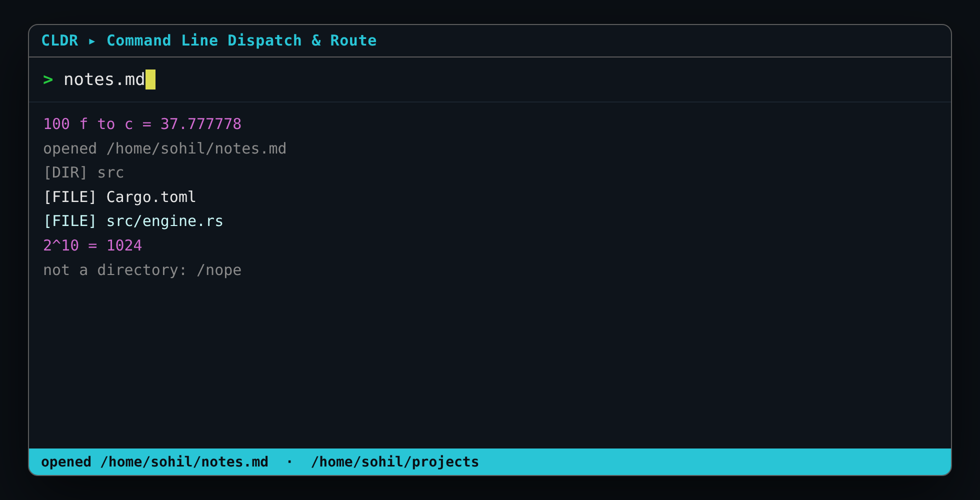Select the 'opened /home/sohil/notes.md' output line

(x=164, y=148)
